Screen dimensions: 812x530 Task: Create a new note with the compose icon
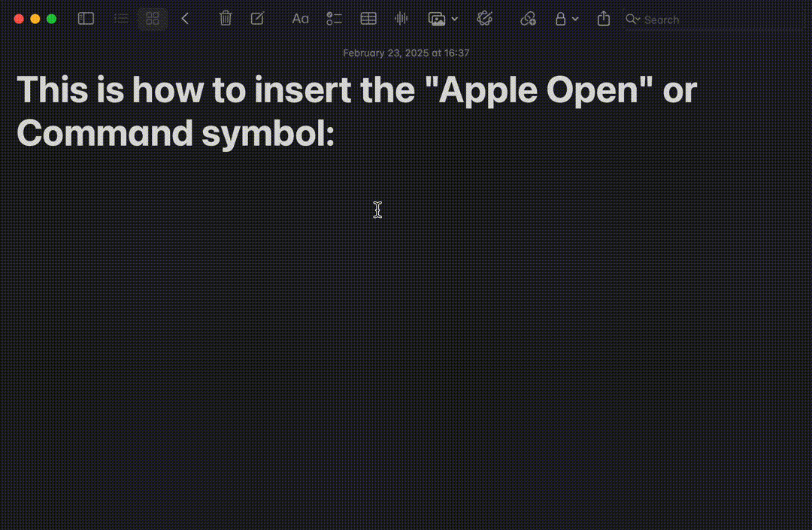tap(256, 18)
